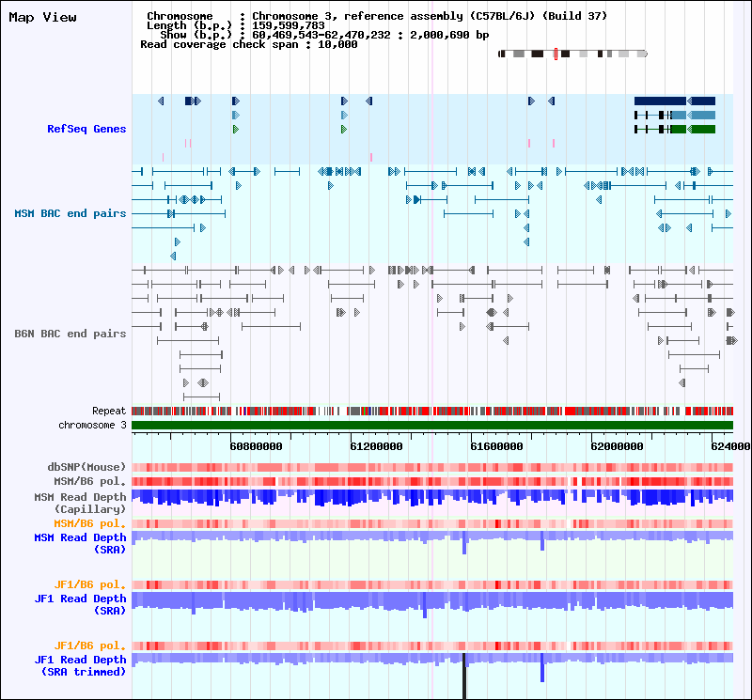Viewport: 752px width, 700px height.
Task: Click the orange MSM/B6 pol. label
Action: coord(89,523)
